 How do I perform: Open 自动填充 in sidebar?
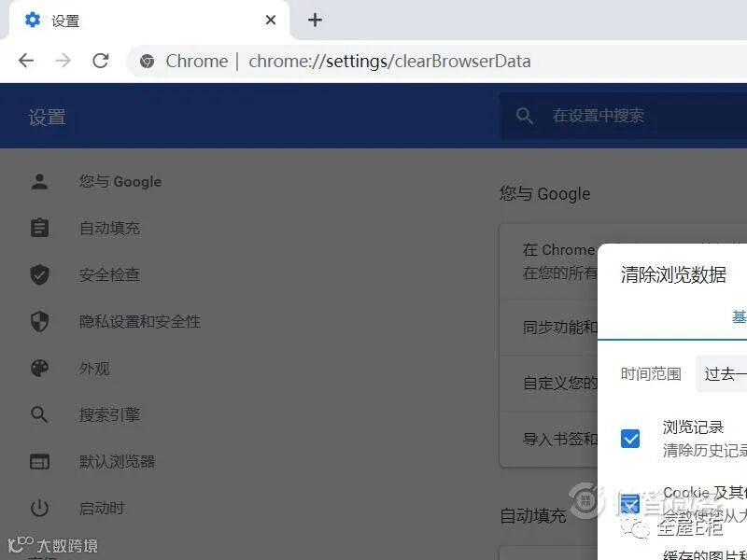109,228
